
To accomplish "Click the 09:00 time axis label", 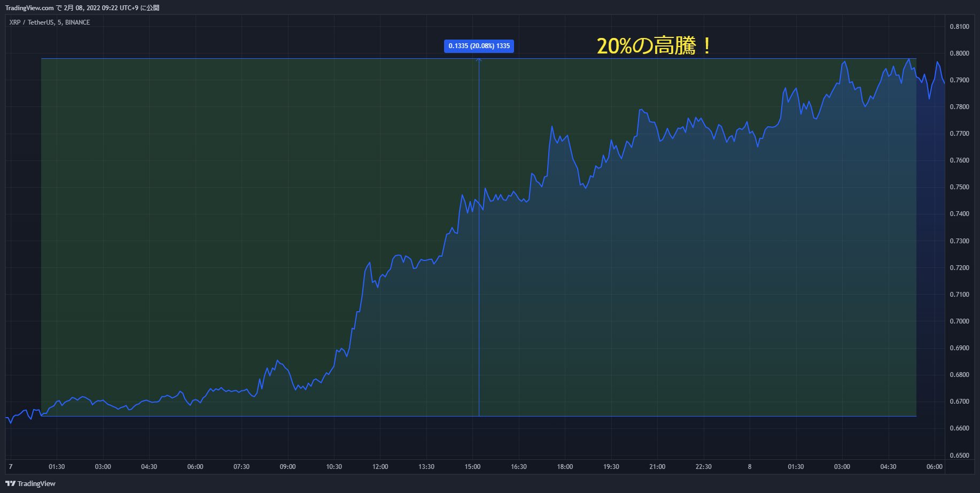I will pos(288,467).
